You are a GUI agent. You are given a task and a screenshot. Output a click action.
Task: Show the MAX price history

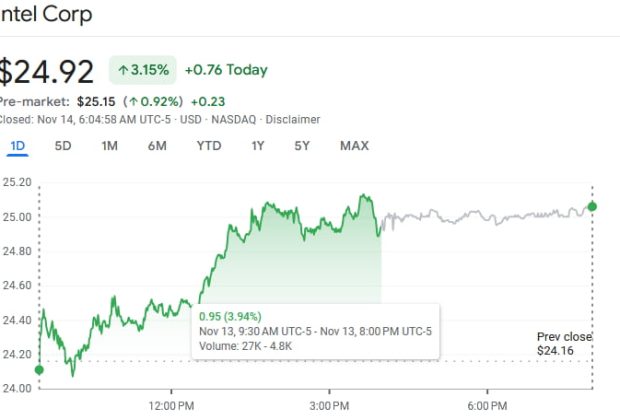[354, 145]
